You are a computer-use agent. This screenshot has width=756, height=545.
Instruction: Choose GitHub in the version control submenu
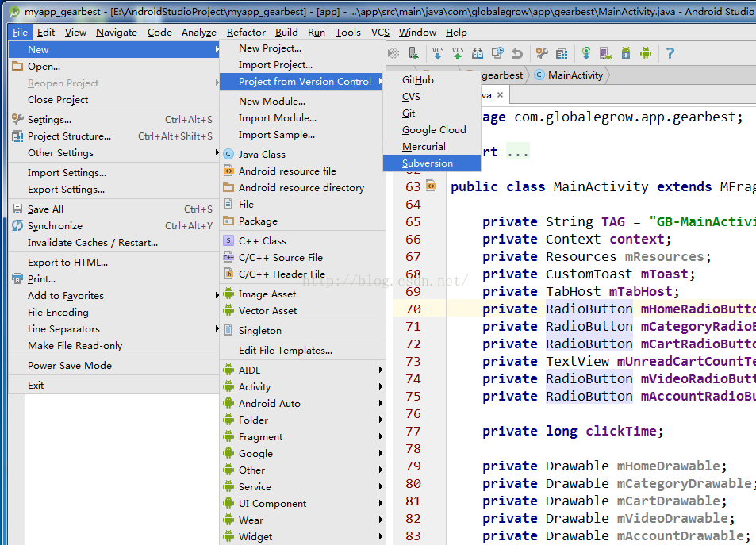point(432,80)
